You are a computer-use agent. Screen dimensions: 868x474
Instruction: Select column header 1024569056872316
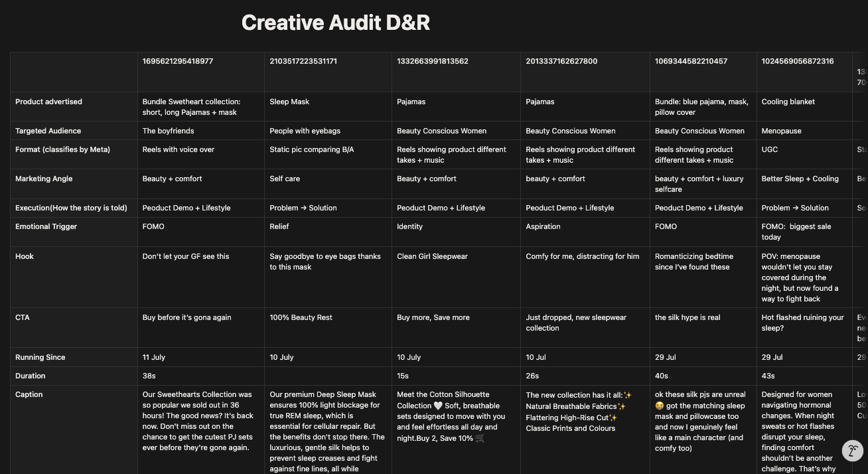(x=798, y=61)
